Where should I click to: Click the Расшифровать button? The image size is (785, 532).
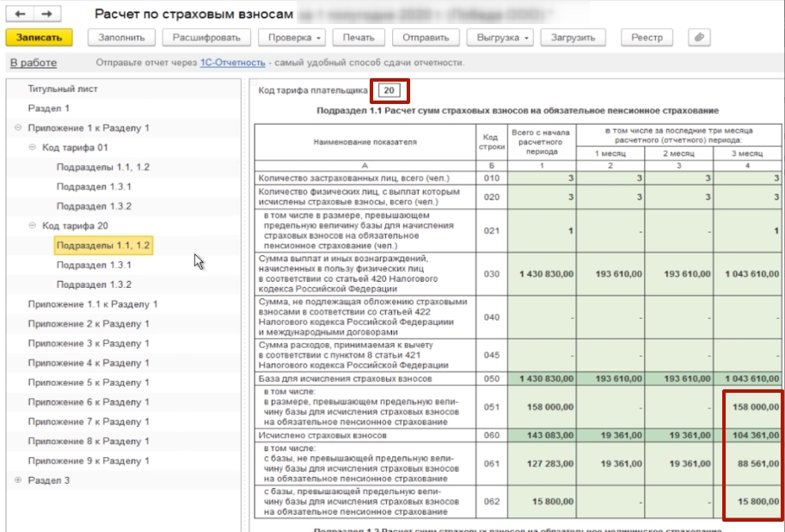click(x=211, y=38)
